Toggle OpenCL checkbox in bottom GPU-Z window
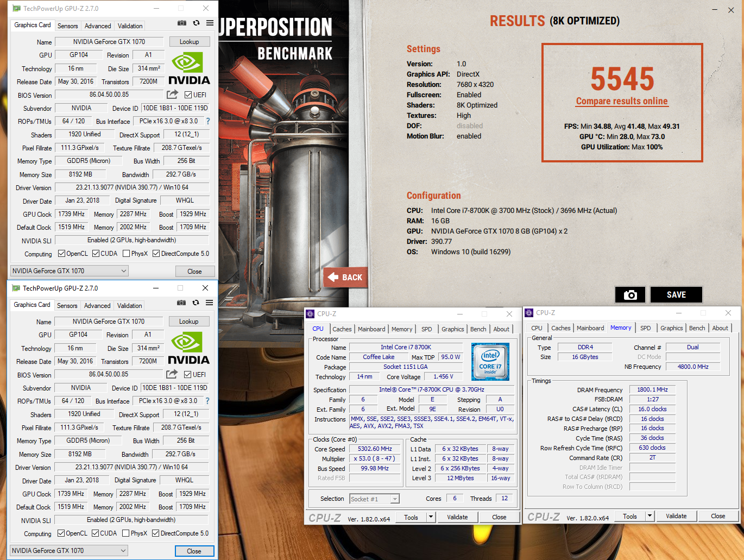744x560 pixels. coord(61,533)
